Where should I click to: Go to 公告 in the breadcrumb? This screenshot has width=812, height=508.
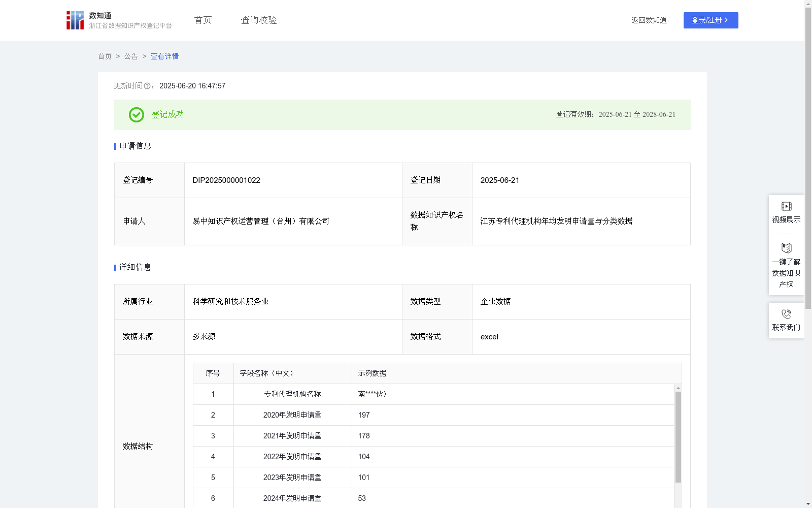click(131, 56)
